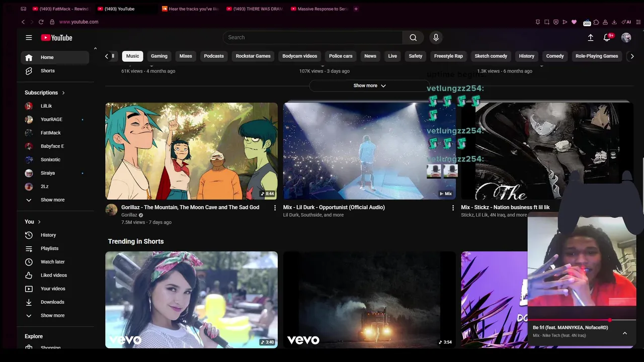Open the ad blocker shield icon
Screen dimensions: 644x362
(x=556, y=22)
